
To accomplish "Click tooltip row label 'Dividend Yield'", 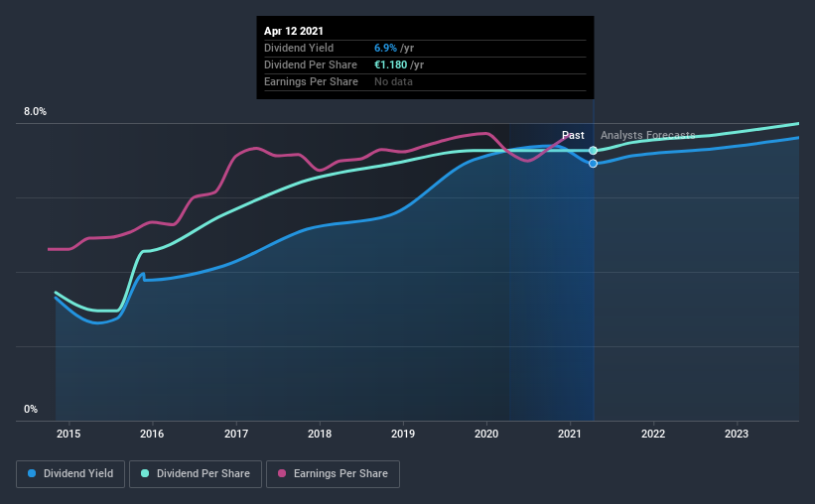I will (x=299, y=48).
